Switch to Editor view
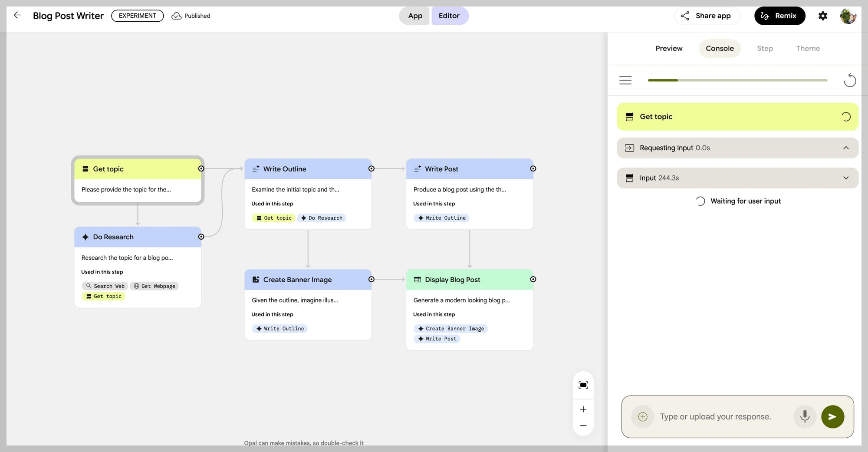 449,16
